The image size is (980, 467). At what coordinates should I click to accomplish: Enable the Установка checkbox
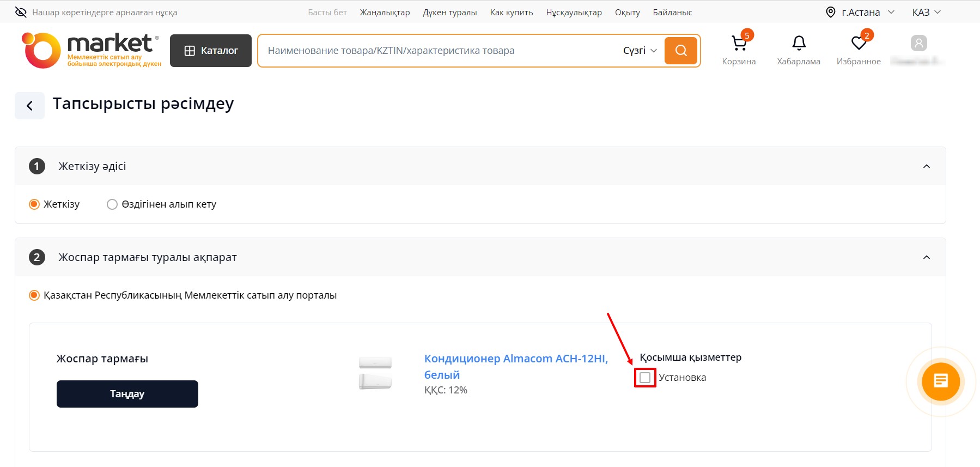tap(645, 378)
